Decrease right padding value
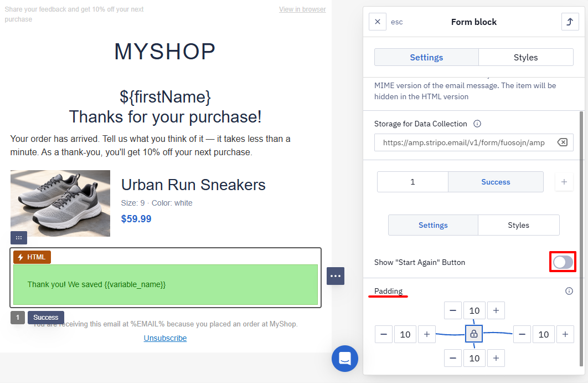This screenshot has width=588, height=383. point(522,334)
